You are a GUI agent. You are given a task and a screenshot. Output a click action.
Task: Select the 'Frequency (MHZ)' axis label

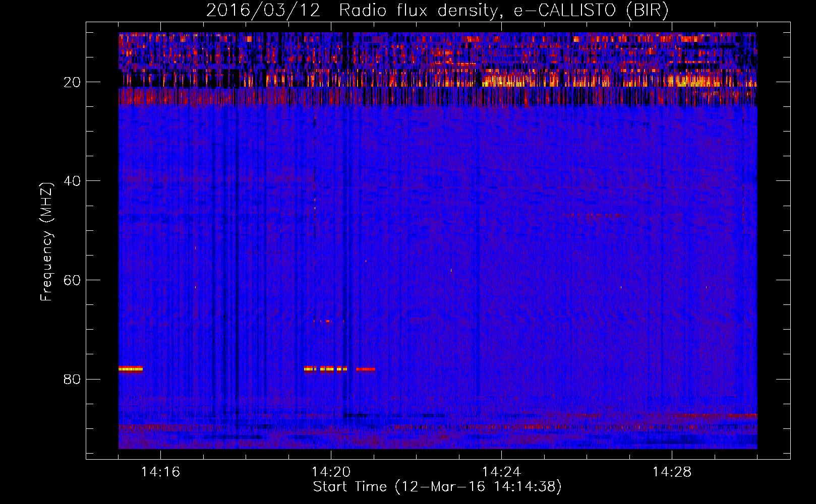(x=46, y=242)
